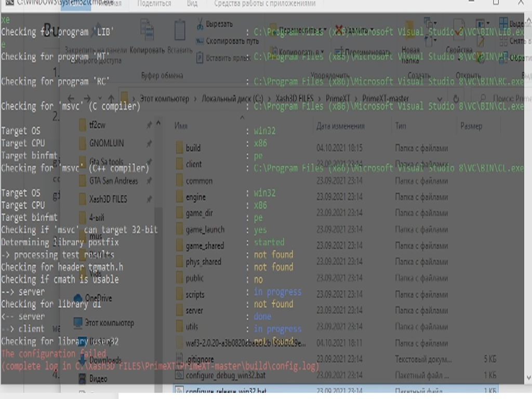Select the configure_debug_win32.bat file
Screen dimensions: 532x399
click(x=224, y=375)
